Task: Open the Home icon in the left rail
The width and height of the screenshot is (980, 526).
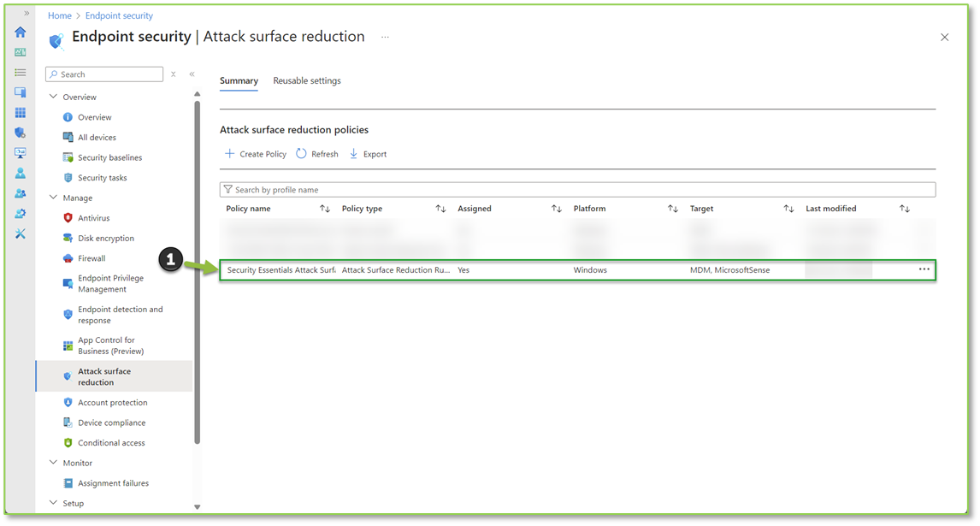Action: [20, 32]
